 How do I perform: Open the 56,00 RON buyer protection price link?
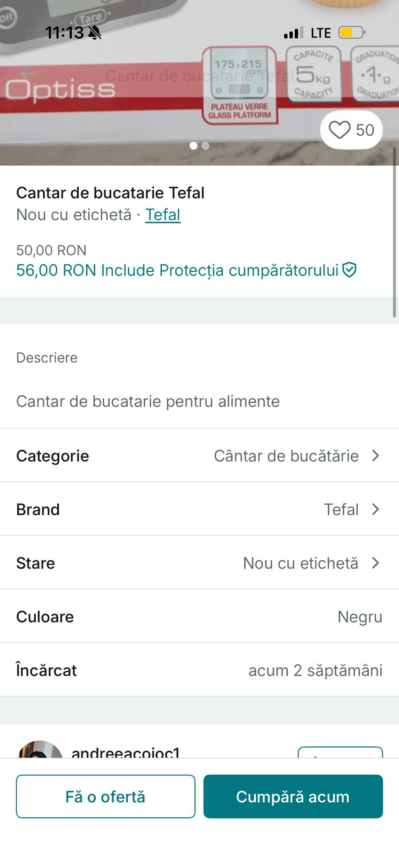point(177,270)
